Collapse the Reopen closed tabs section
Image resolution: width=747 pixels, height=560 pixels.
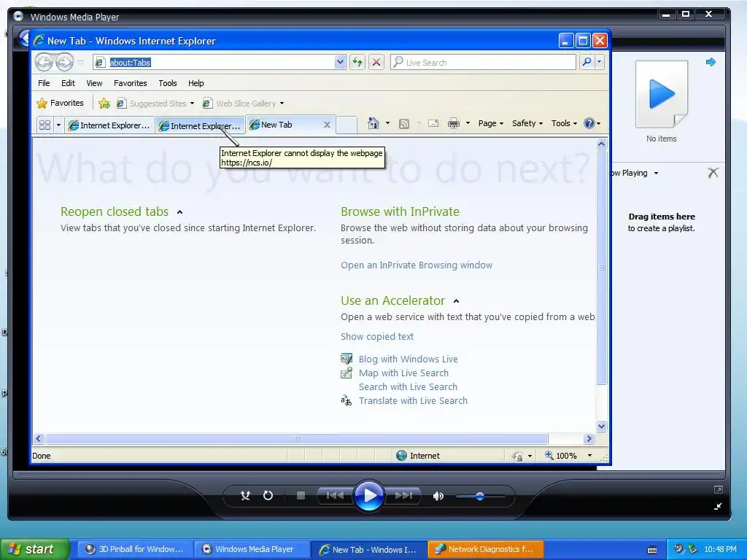pos(179,212)
